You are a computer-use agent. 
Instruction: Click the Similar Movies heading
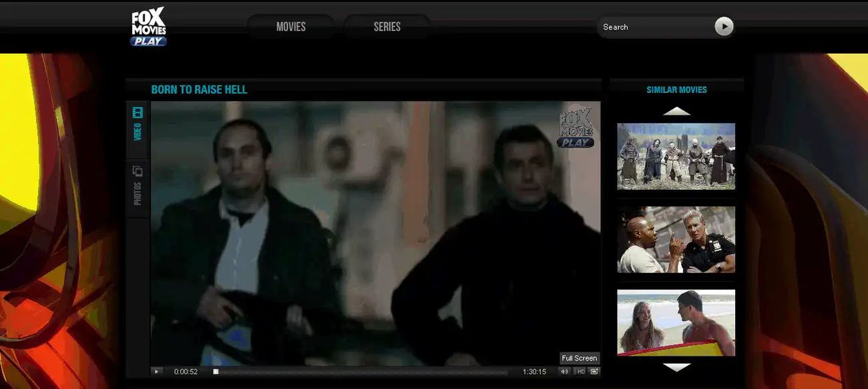point(676,90)
